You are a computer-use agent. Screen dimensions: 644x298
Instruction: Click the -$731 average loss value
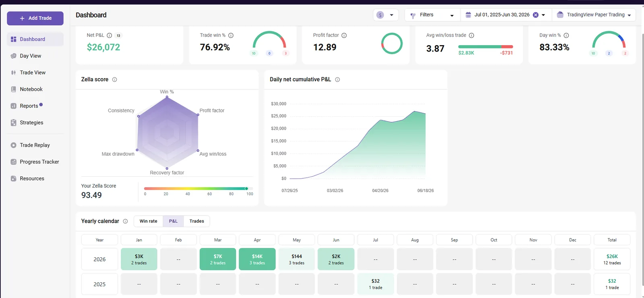pyautogui.click(x=506, y=53)
